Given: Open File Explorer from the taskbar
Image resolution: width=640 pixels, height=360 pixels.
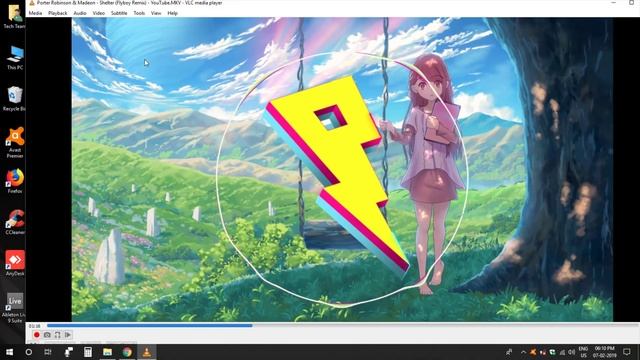Looking at the screenshot, I should coord(107,352).
